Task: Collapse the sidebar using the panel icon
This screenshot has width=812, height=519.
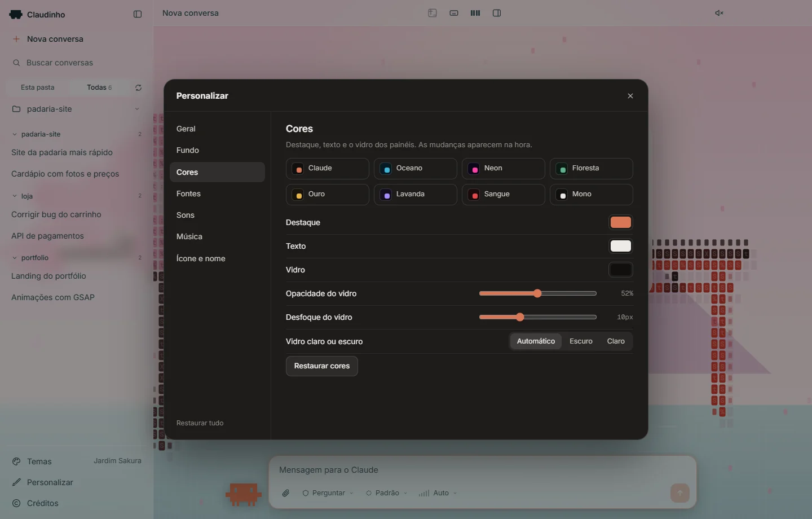Action: click(x=138, y=14)
